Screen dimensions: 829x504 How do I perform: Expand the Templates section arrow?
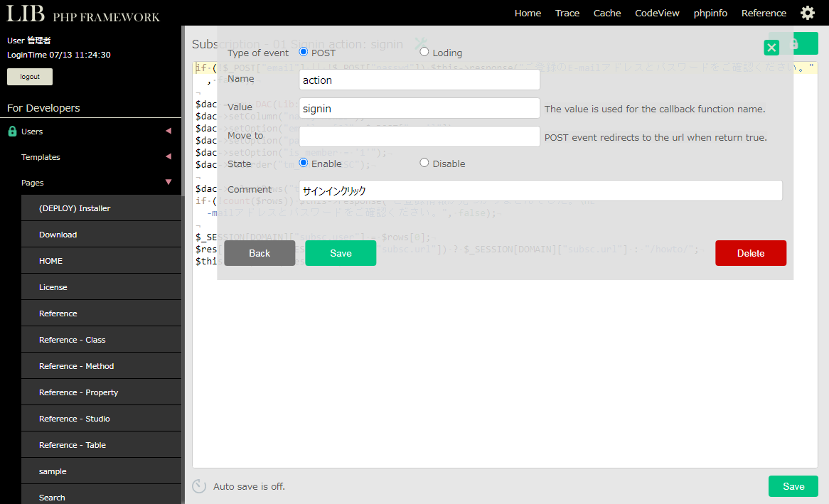pos(169,156)
